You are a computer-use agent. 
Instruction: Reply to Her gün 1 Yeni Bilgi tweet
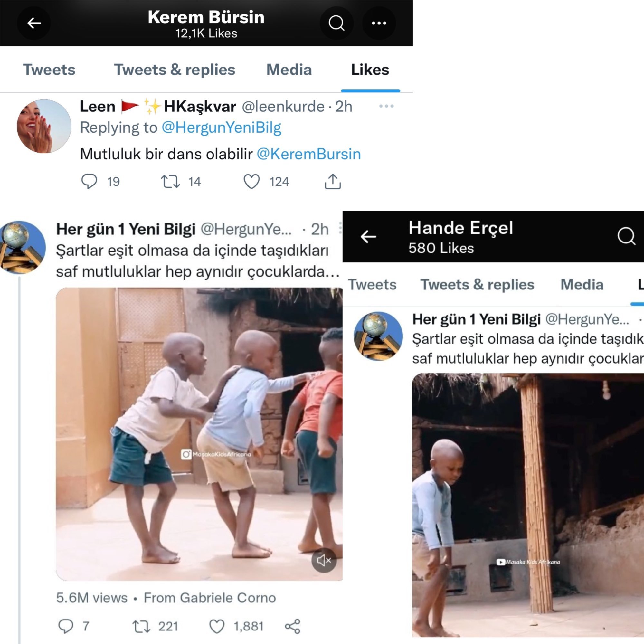click(x=66, y=626)
